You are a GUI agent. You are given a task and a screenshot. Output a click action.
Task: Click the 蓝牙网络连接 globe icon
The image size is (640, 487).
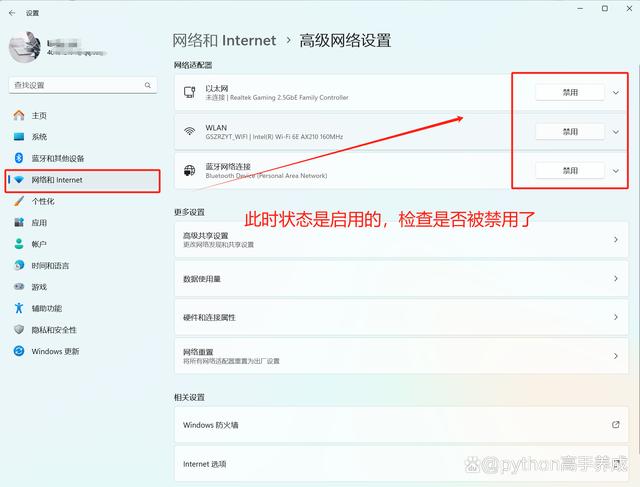click(x=189, y=170)
